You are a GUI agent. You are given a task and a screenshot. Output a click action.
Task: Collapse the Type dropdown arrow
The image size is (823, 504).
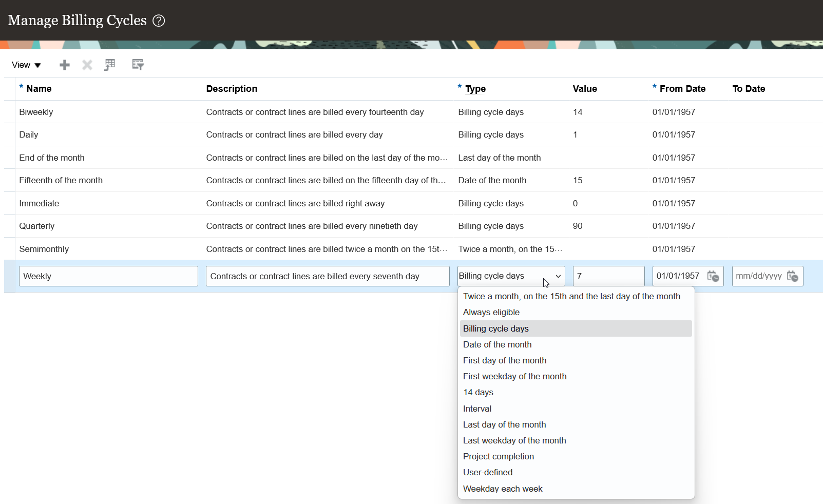pos(558,276)
